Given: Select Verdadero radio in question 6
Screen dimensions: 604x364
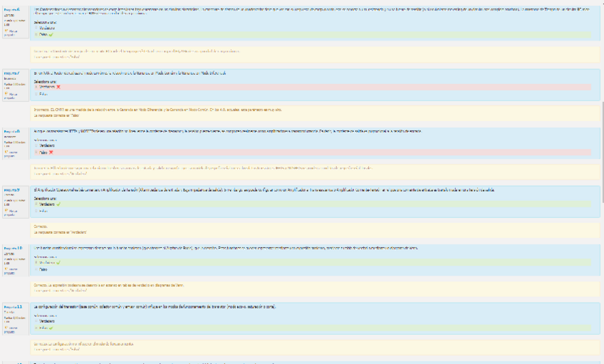Looking at the screenshot, I should (x=36, y=28).
